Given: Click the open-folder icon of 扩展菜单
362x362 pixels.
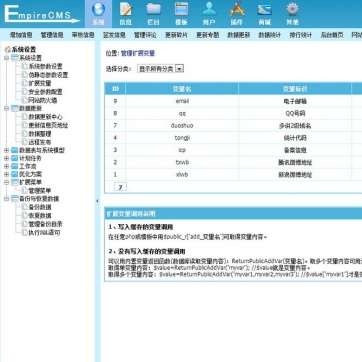Looking at the screenshot, I should (15, 182).
